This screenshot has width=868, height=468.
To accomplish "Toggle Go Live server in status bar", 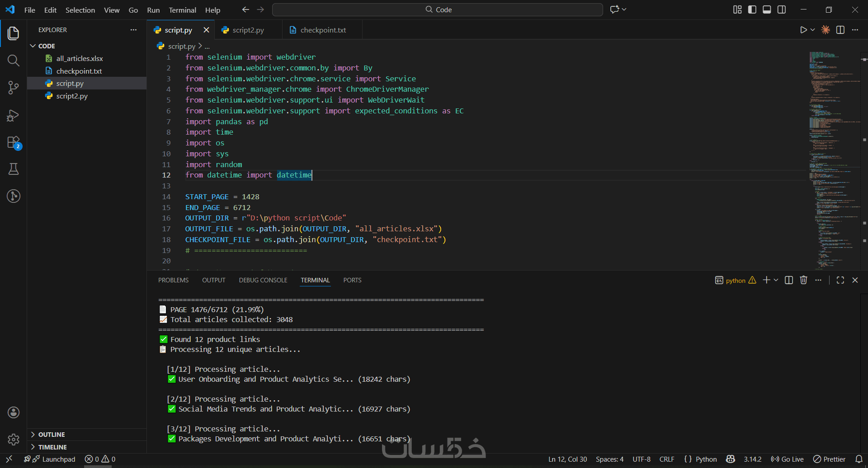I will (787, 459).
